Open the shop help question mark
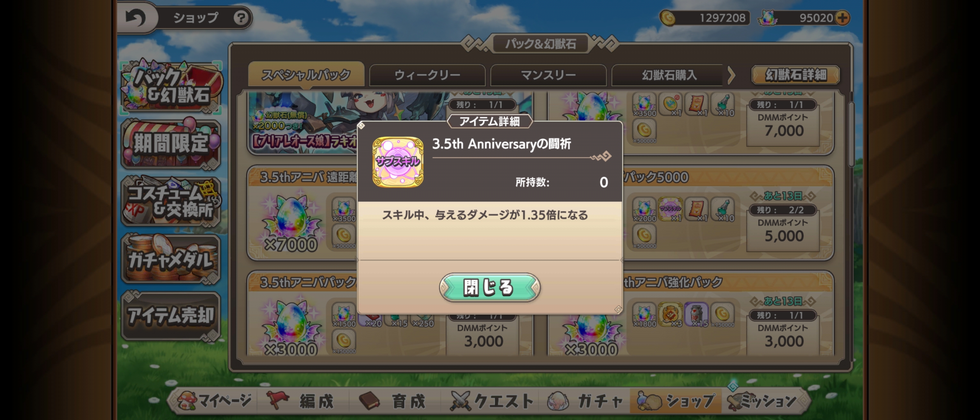 pyautogui.click(x=241, y=18)
